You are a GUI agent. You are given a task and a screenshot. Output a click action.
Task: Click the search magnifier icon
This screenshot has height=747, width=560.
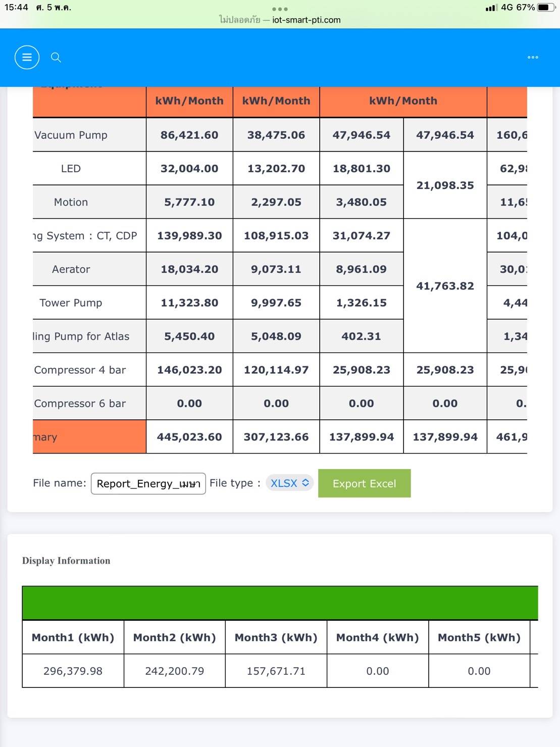pos(56,57)
